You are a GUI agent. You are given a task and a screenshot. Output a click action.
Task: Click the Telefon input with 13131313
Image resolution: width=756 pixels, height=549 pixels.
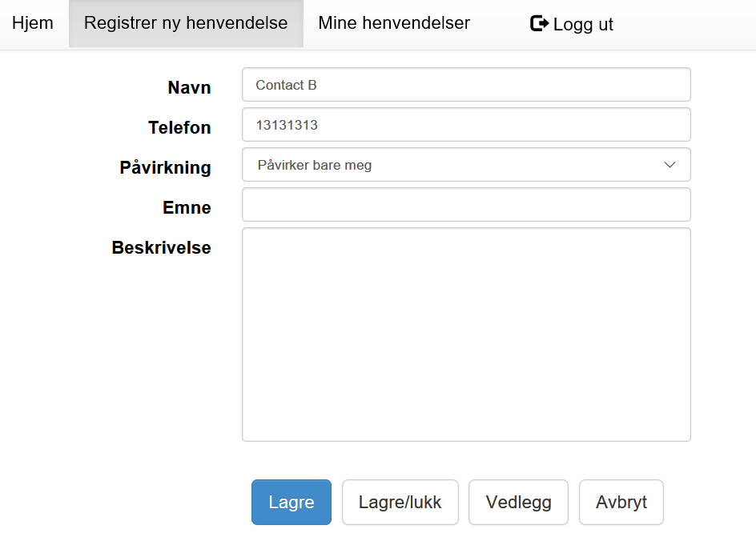click(466, 125)
